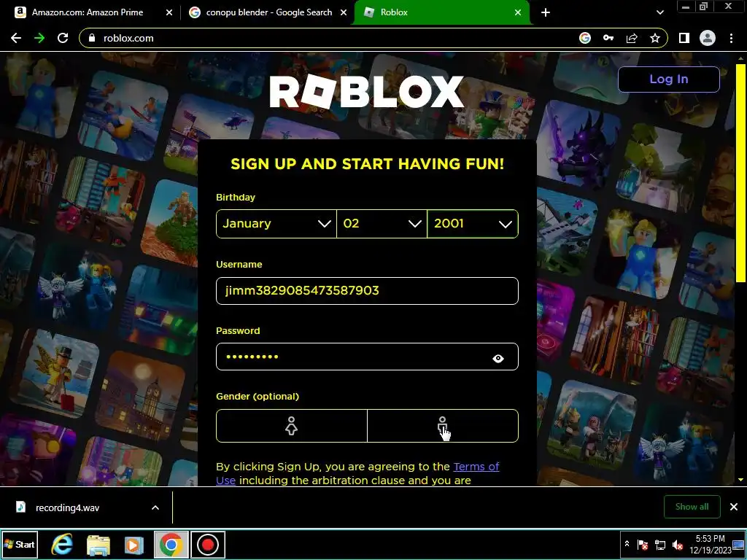The width and height of the screenshot is (747, 560).
Task: Open the tab search chevron
Action: click(659, 12)
